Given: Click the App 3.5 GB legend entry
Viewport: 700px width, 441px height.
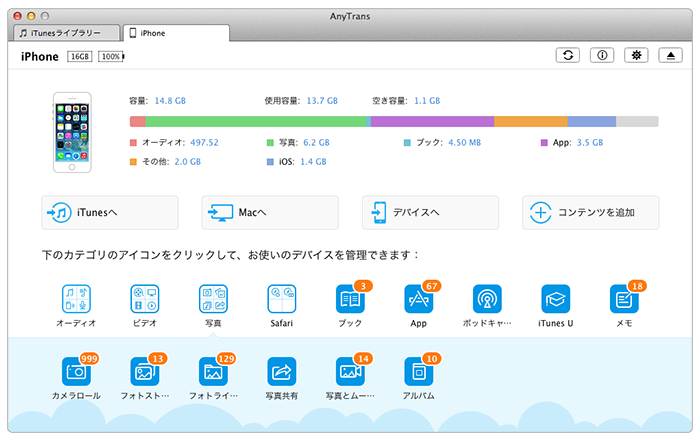Looking at the screenshot, I should coord(572,143).
